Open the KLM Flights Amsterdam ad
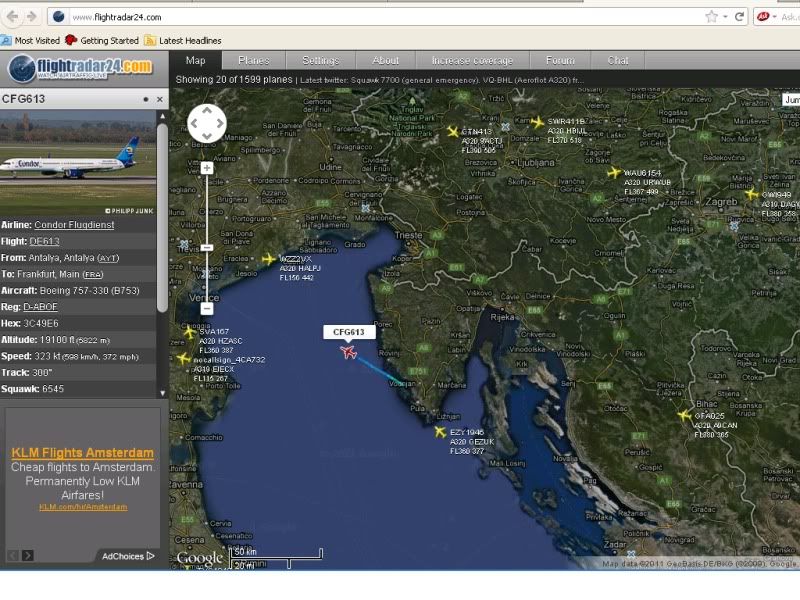This screenshot has height=600, width=800. tap(82, 453)
